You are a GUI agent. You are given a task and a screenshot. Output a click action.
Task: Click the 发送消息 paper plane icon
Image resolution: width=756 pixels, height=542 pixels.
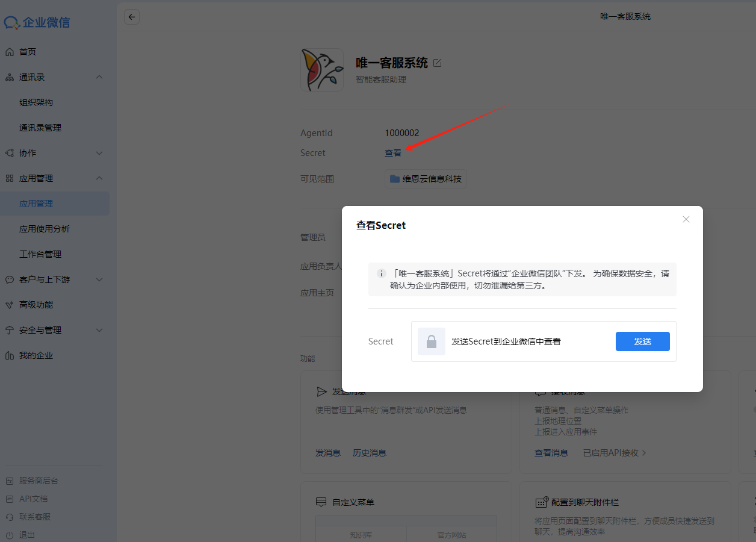click(322, 391)
